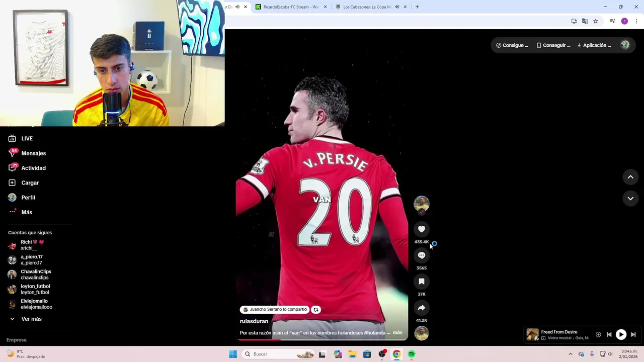Image resolution: width=644 pixels, height=362 pixels.
Task: Click 'Freed From Desire' song thumbnail
Action: (x=532, y=334)
